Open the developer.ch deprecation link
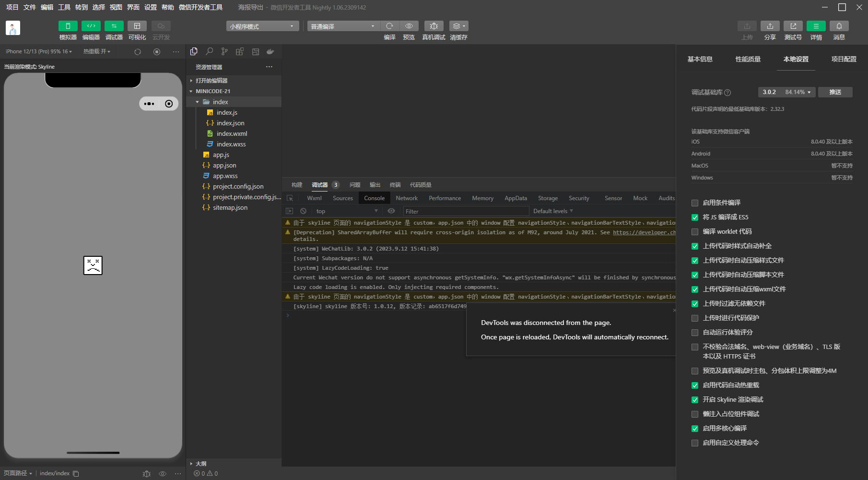 644,232
